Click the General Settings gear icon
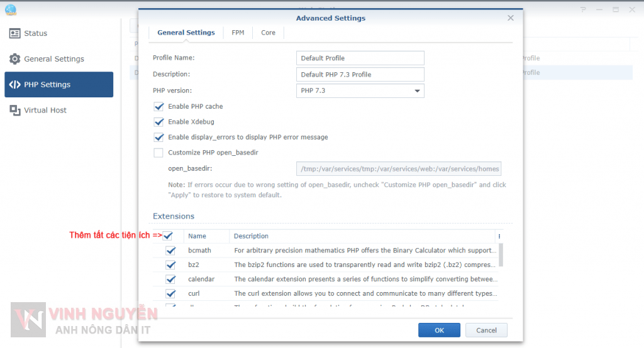The width and height of the screenshot is (644, 348). tap(14, 59)
